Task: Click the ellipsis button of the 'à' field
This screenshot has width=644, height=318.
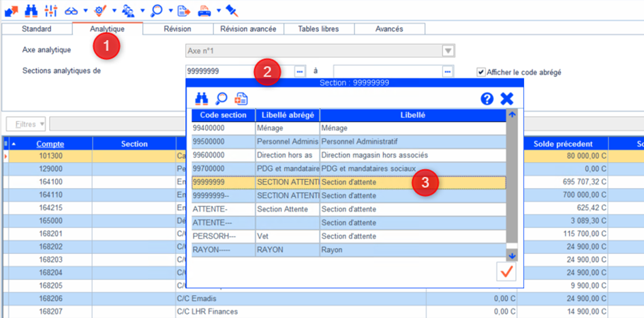Action: (447, 71)
